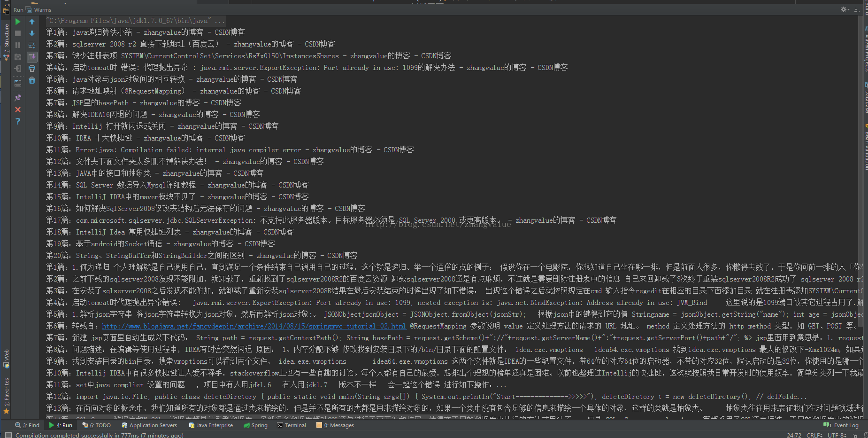Clear All console output with trash icon
868x438 pixels.
(x=32, y=80)
